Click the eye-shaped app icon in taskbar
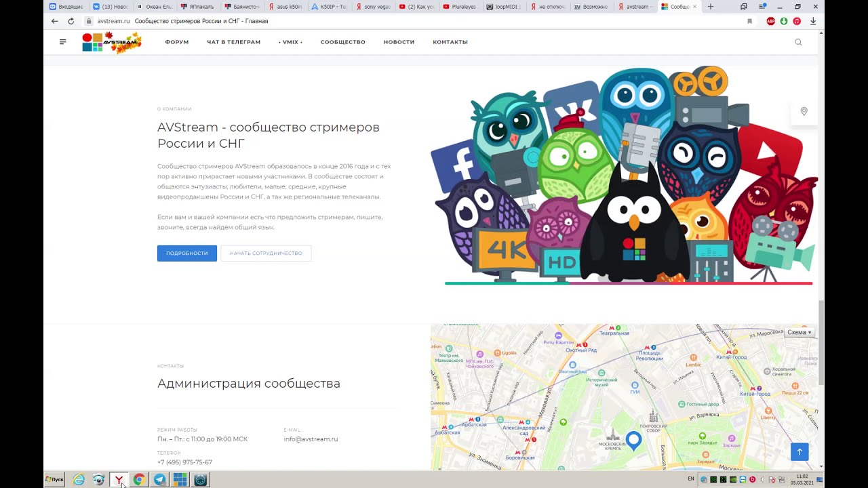The width and height of the screenshot is (868, 488). [x=98, y=480]
